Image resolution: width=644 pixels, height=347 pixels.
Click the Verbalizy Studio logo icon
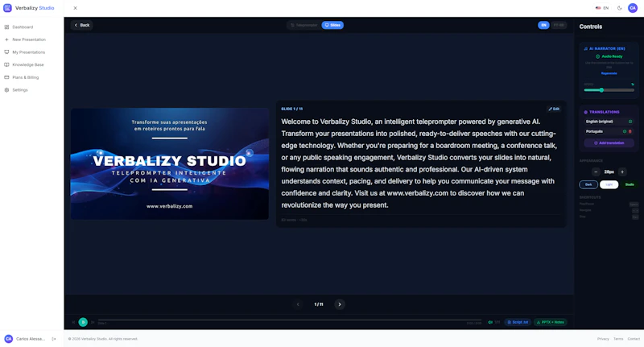[7, 8]
